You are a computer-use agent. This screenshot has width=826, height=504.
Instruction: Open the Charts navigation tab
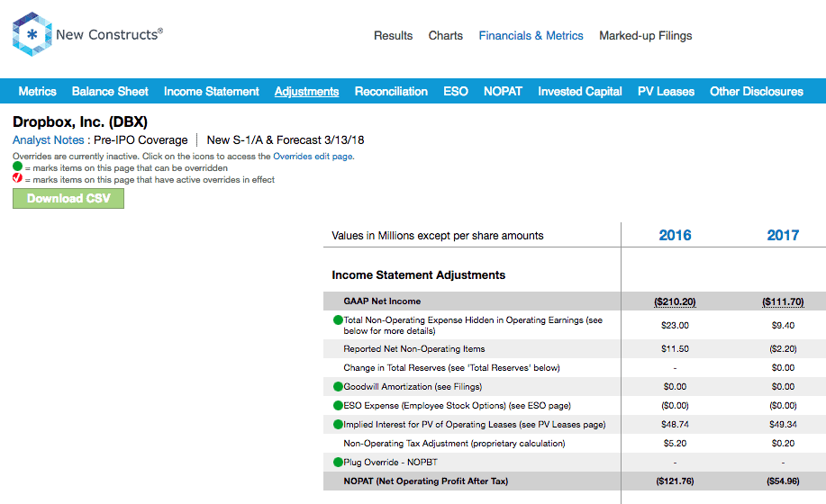click(x=446, y=36)
